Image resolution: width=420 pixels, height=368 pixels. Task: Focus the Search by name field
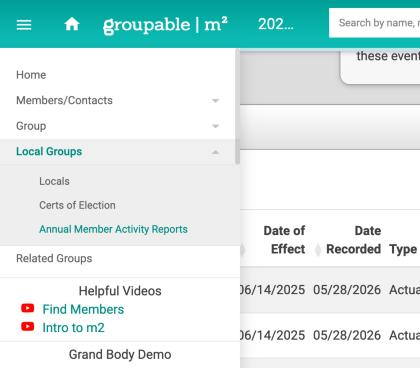click(374, 23)
